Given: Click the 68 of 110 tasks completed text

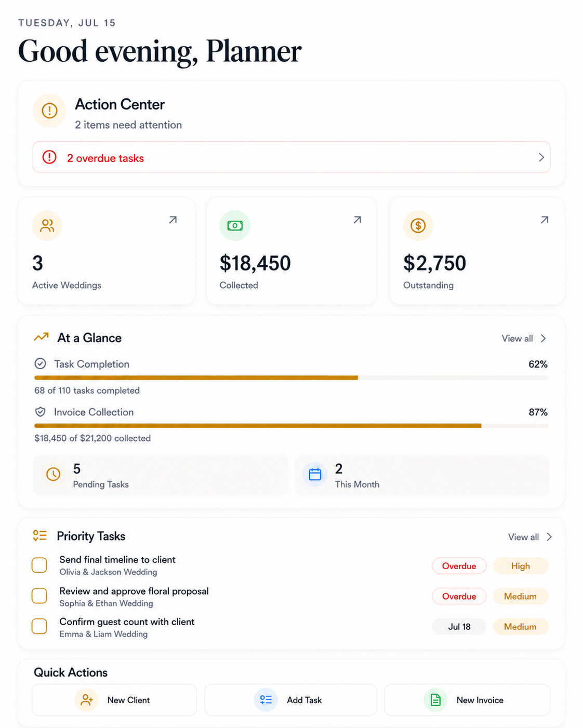Looking at the screenshot, I should coord(87,390).
